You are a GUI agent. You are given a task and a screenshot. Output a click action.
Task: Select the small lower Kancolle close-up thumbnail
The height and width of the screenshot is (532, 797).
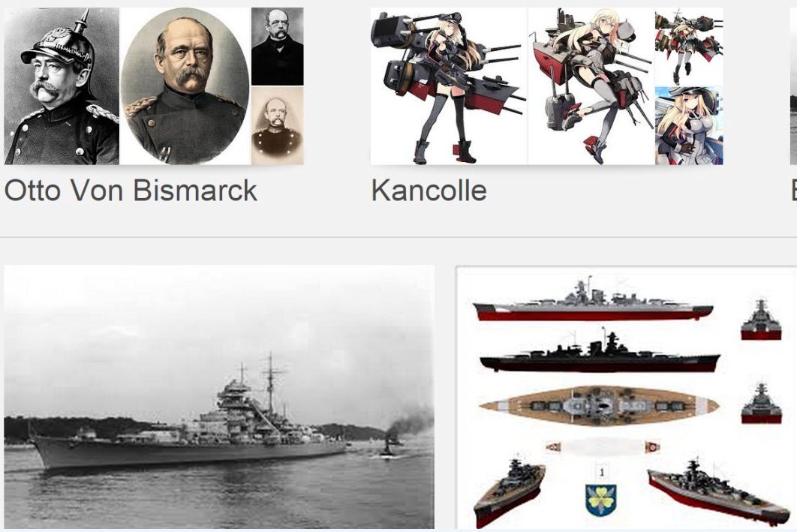pos(689,126)
